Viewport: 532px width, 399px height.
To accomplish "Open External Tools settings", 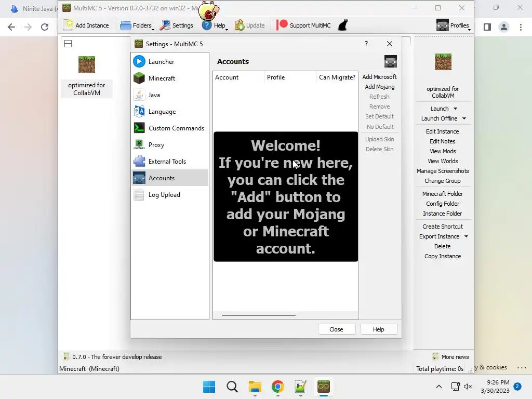I will pyautogui.click(x=170, y=162).
